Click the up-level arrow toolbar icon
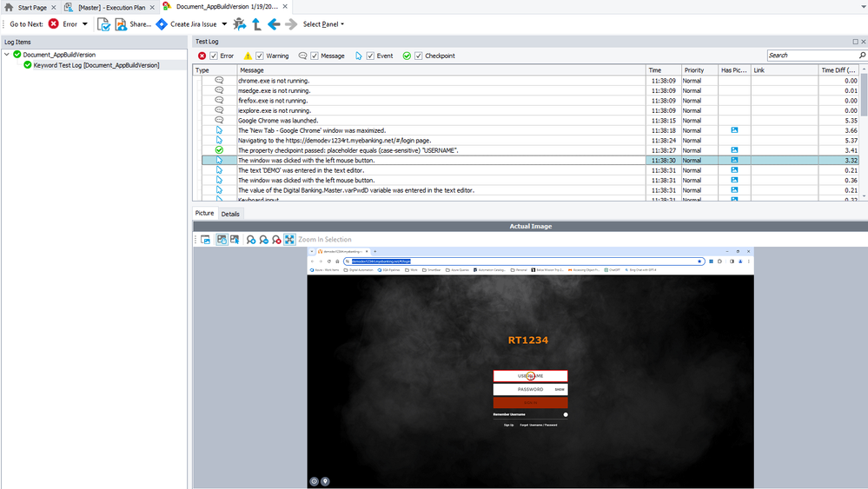 pos(256,24)
